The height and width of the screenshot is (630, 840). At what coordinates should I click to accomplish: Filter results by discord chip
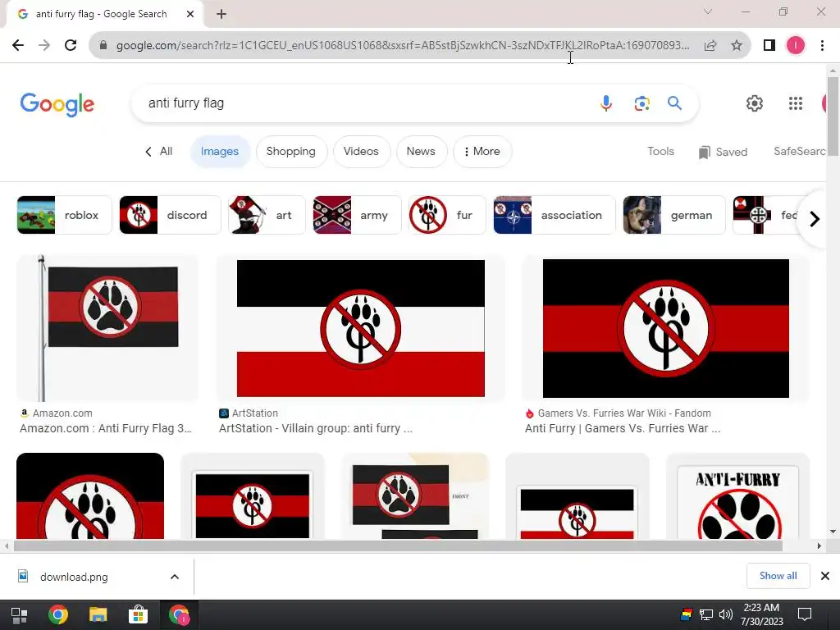tap(170, 215)
